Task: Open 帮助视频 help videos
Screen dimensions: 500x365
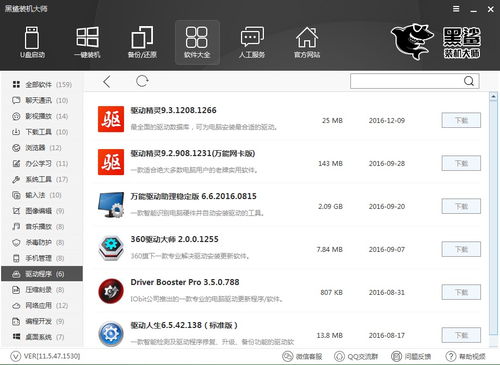Action: pos(466,357)
